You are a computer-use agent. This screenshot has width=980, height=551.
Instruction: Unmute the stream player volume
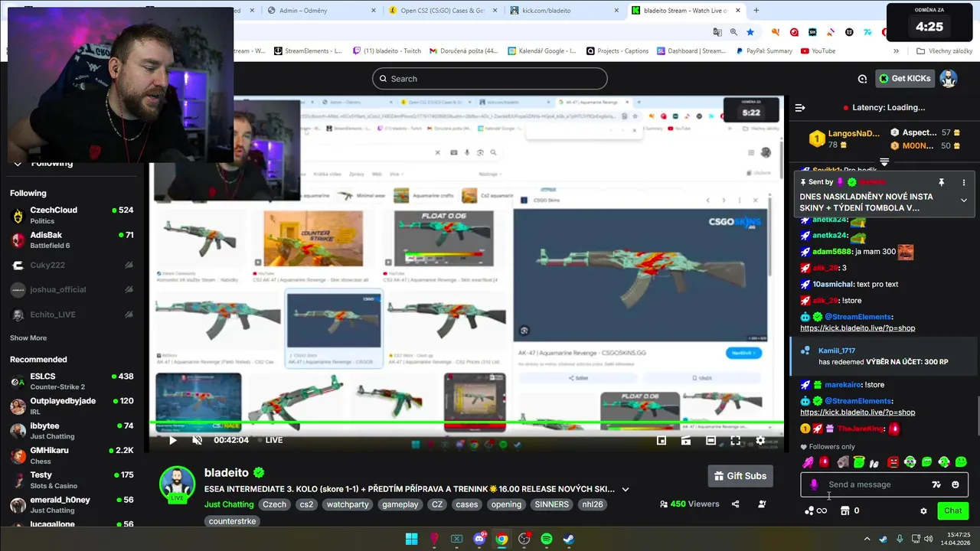click(197, 440)
